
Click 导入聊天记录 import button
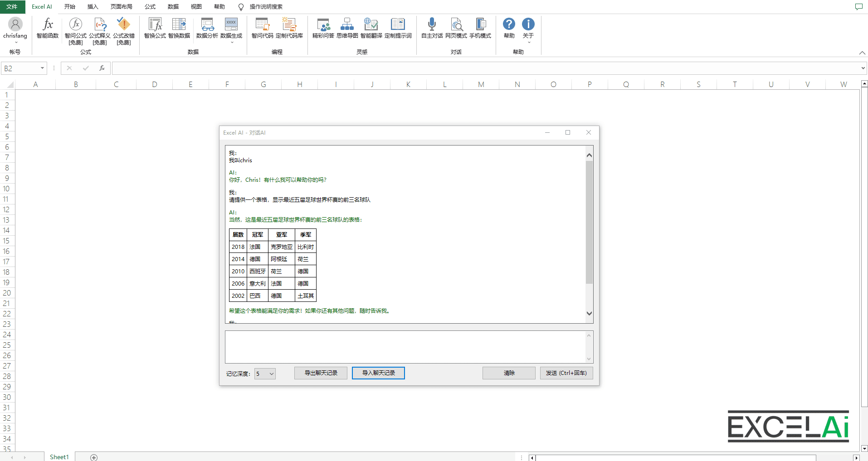pos(378,373)
